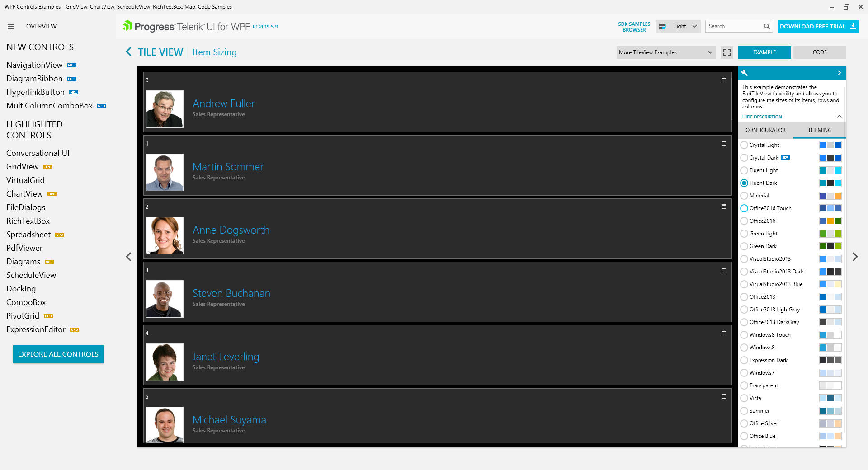868x470 pixels.
Task: Maximize tile 4 Janet Leverling
Action: pos(724,333)
